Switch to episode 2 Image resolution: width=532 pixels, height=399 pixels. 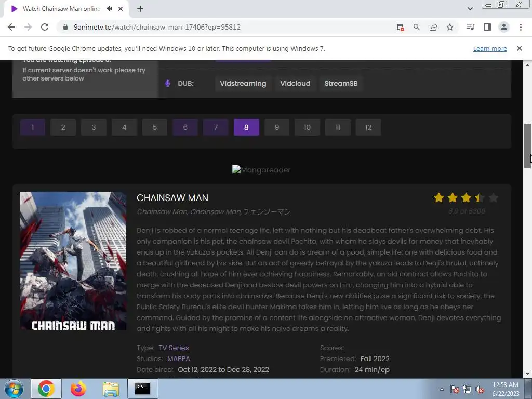pyautogui.click(x=63, y=127)
